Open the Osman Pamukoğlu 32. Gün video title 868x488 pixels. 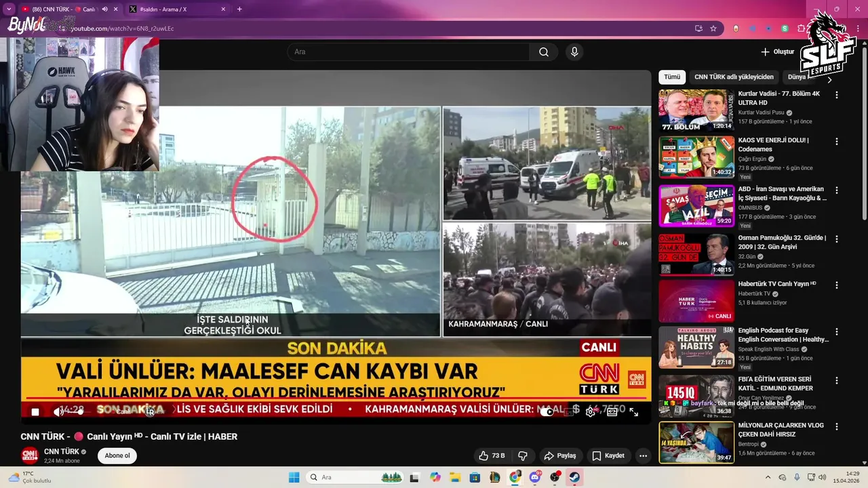click(x=783, y=242)
